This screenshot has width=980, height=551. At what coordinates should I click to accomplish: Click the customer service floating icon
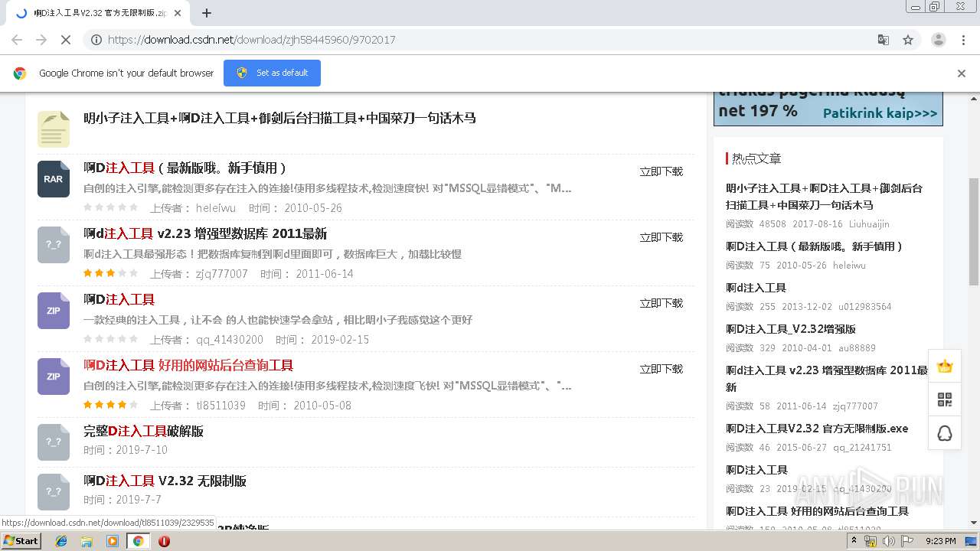click(945, 433)
